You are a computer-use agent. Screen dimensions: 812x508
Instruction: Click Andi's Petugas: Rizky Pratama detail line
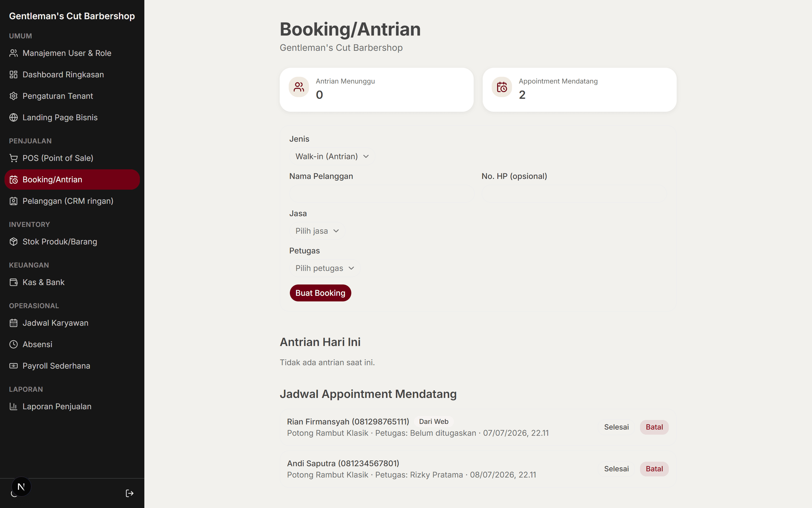[411, 475]
